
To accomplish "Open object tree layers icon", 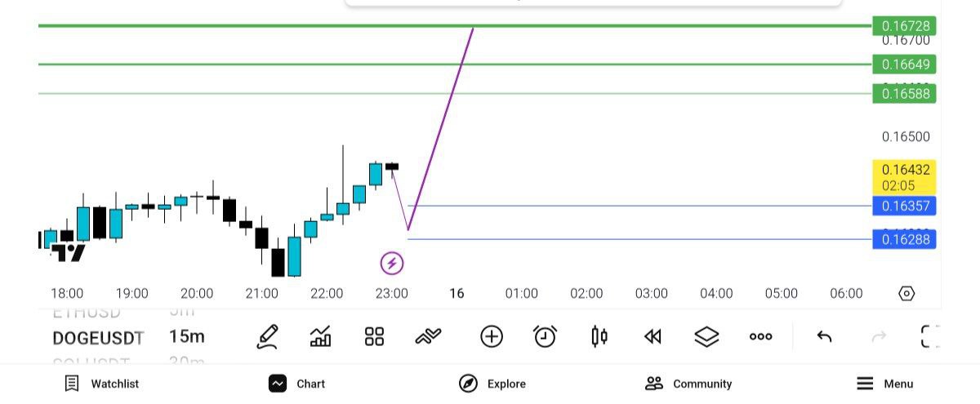I will 706,336.
